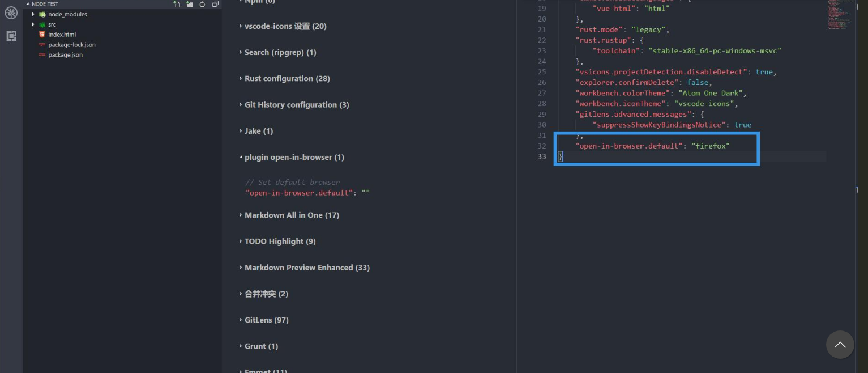Screen dimensions: 868x373
Task: Click line number 32 in gutter
Action: [x=542, y=146]
